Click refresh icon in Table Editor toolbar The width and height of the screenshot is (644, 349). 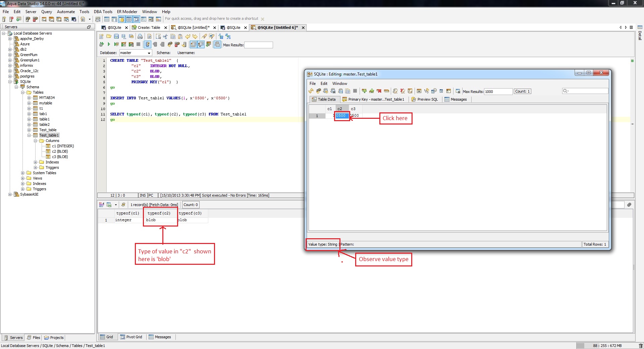[311, 91]
